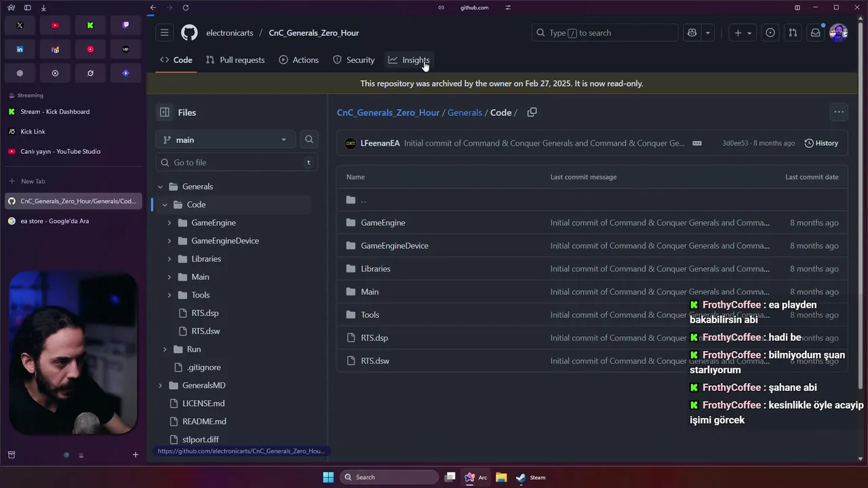Expand the Main folder in tree
This screenshot has height=488, width=868.
170,277
